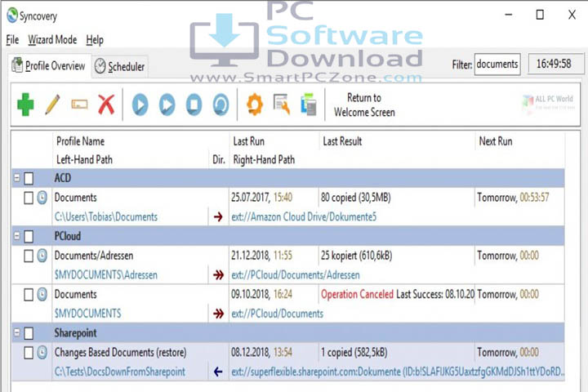The image size is (588, 392).
Task: Click Tomorrow, 00:53:57 next run
Action: (513, 198)
